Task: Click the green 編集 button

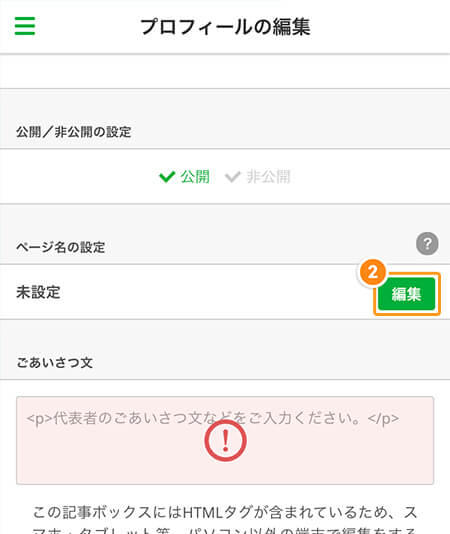Action: 407,294
